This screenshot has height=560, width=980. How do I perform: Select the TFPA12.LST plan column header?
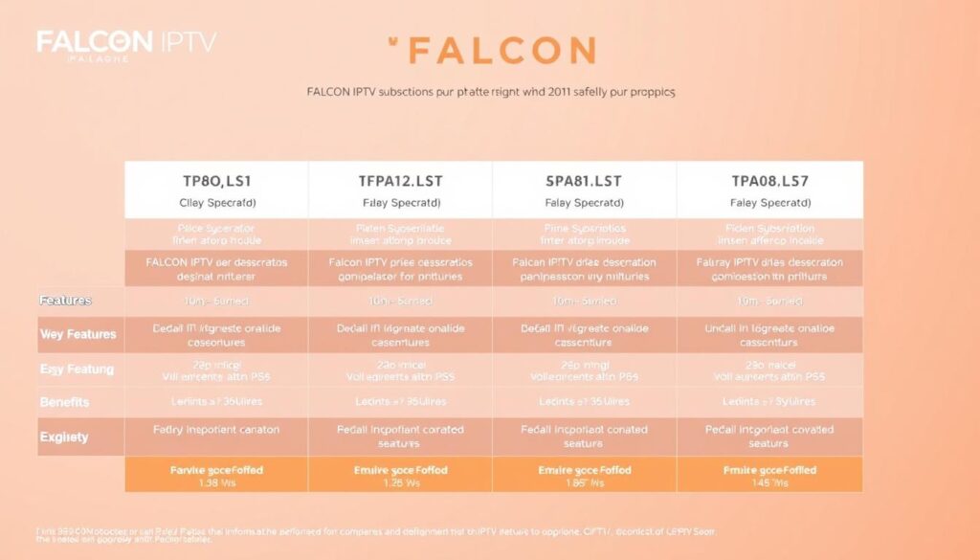[x=400, y=181]
